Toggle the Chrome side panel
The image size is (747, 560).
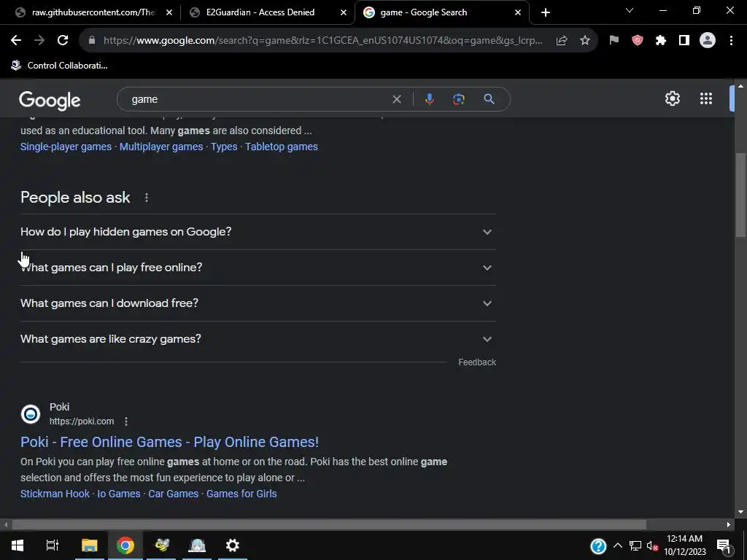tap(684, 41)
